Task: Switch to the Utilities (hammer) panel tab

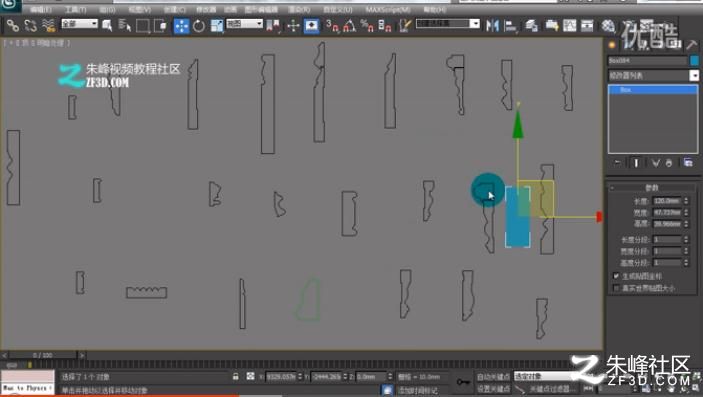Action: tap(691, 44)
